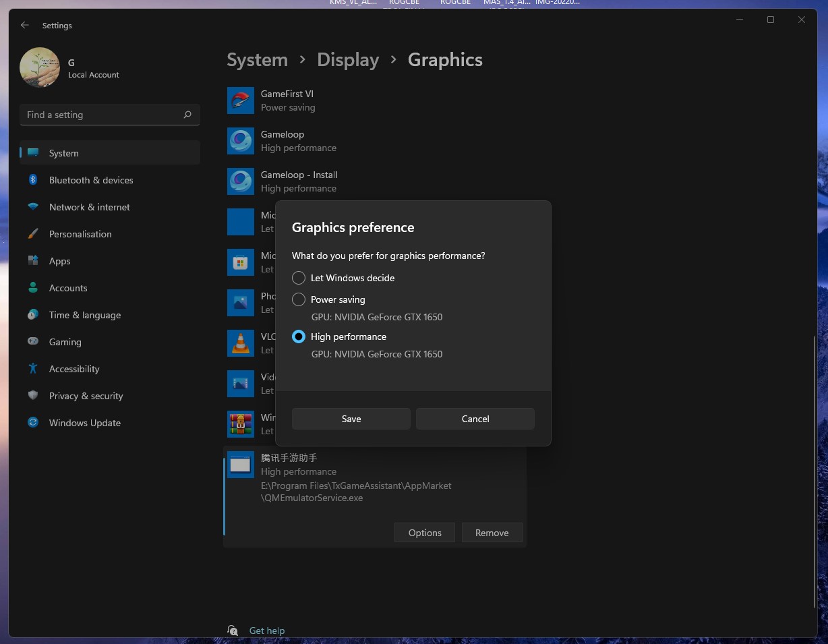Screen dimensions: 828x644
Task: Open Time & language settings
Action: [x=110, y=315]
